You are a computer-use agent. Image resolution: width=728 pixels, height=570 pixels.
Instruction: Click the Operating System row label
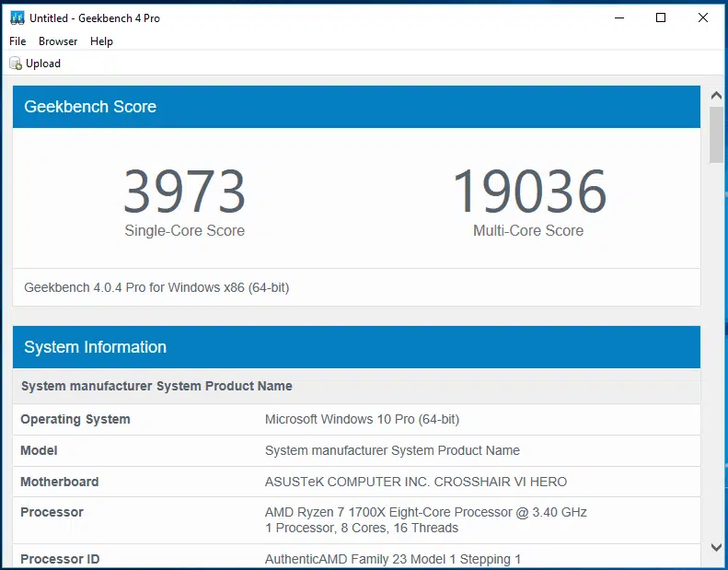coord(75,419)
